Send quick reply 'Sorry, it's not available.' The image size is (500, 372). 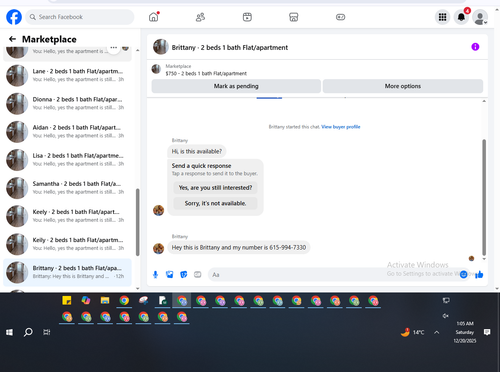(x=215, y=203)
